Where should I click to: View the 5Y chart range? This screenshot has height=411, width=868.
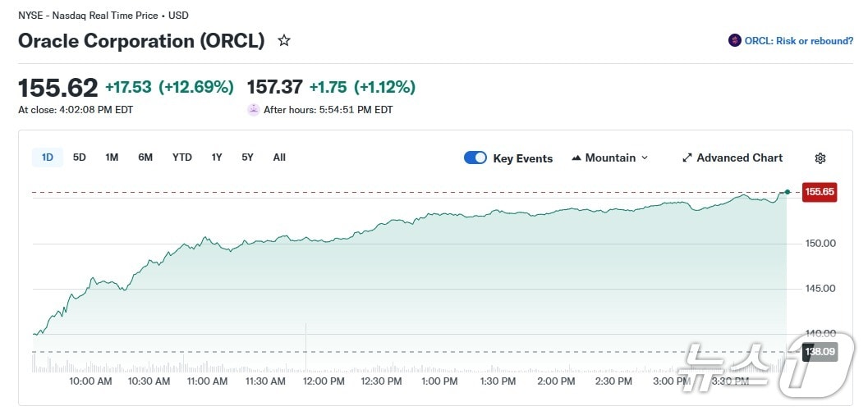coord(247,158)
